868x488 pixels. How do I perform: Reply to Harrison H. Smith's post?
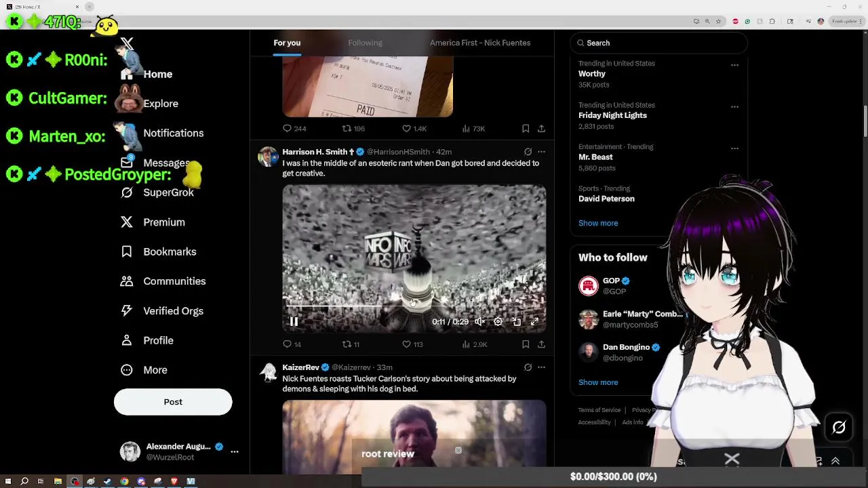click(292, 344)
